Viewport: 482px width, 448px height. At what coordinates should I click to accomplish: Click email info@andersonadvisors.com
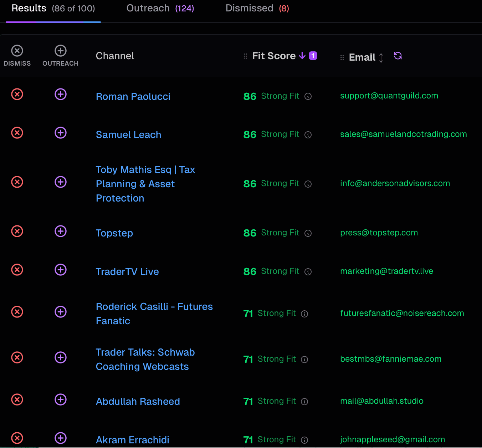tap(395, 184)
